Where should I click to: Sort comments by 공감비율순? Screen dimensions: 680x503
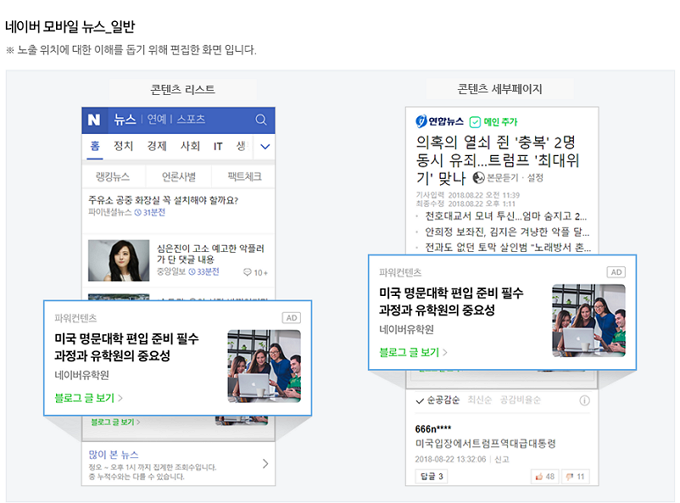tap(520, 400)
